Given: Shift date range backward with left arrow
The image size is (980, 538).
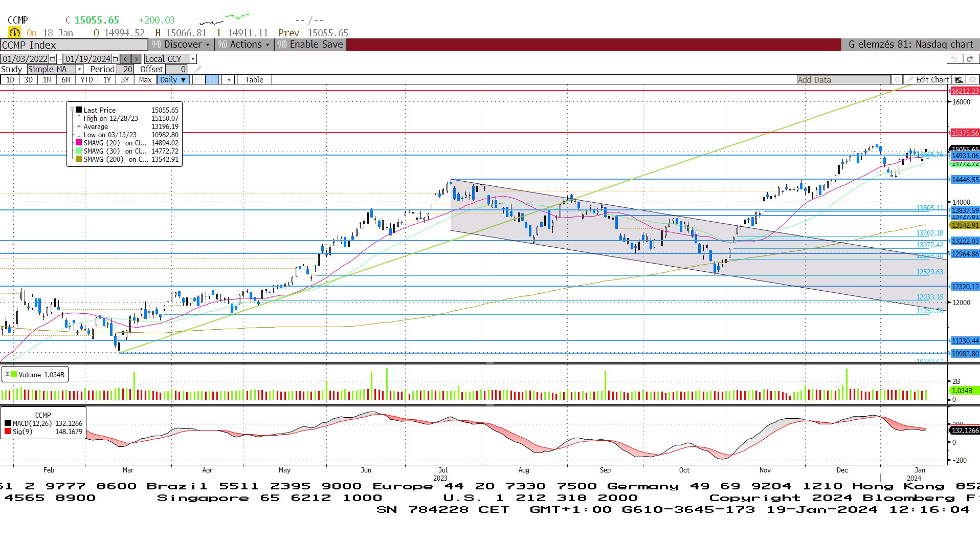Looking at the screenshot, I should [125, 59].
